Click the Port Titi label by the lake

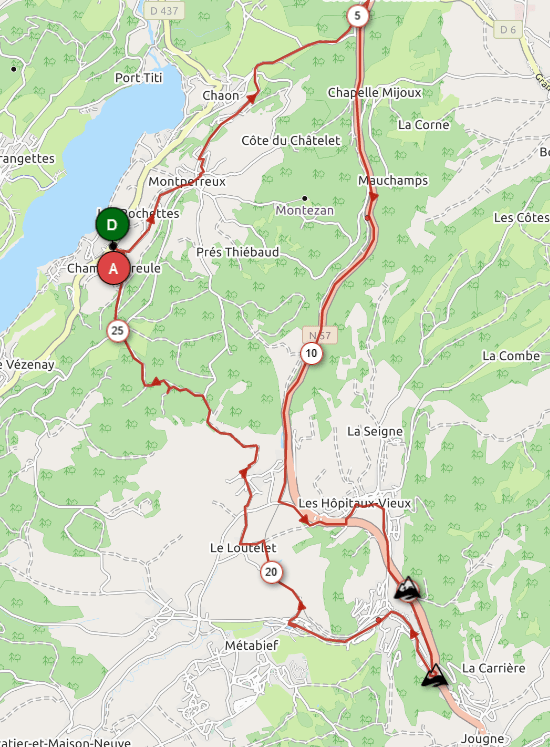pyautogui.click(x=139, y=78)
